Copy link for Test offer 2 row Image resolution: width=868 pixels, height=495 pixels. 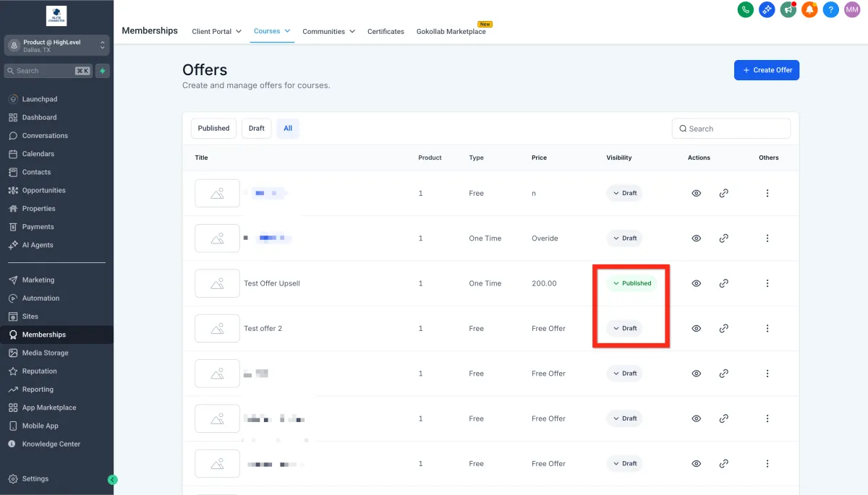pyautogui.click(x=723, y=328)
